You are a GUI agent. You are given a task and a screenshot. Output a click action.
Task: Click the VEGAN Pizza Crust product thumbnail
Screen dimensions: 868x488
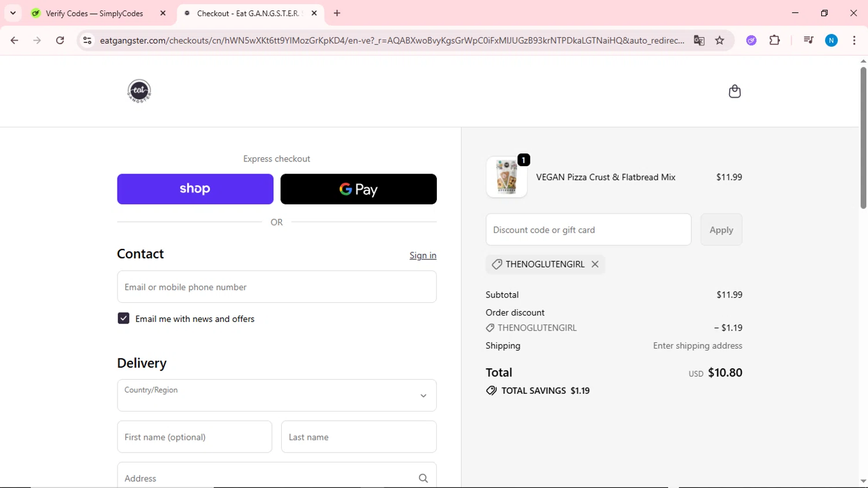tap(507, 177)
